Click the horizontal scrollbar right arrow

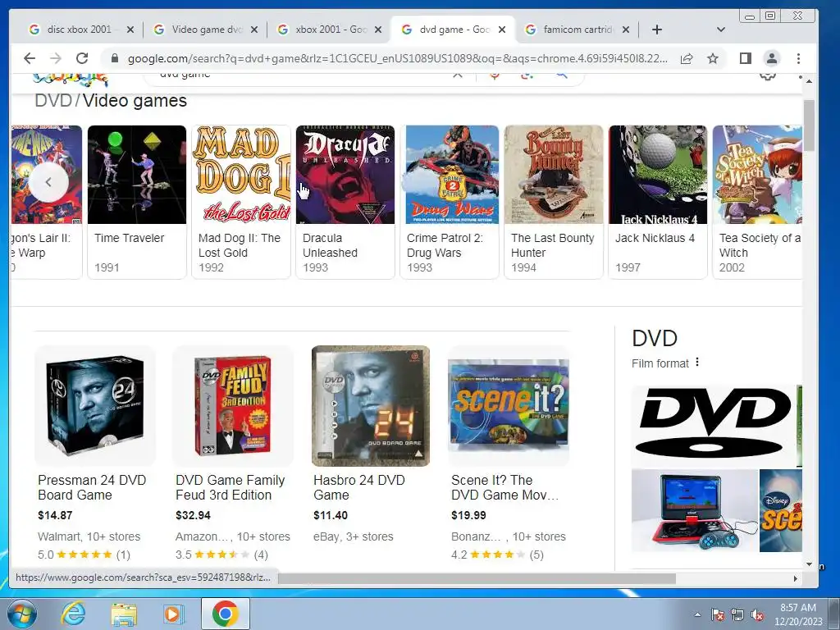(x=796, y=578)
